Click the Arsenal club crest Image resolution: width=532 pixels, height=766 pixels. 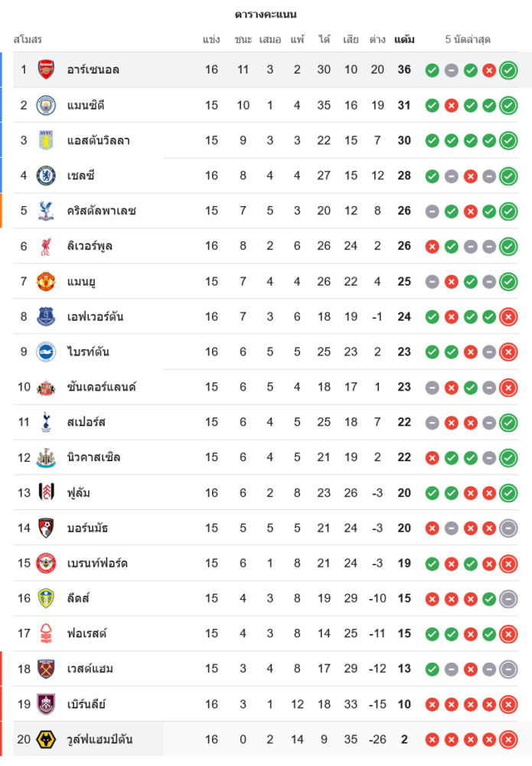(46, 70)
